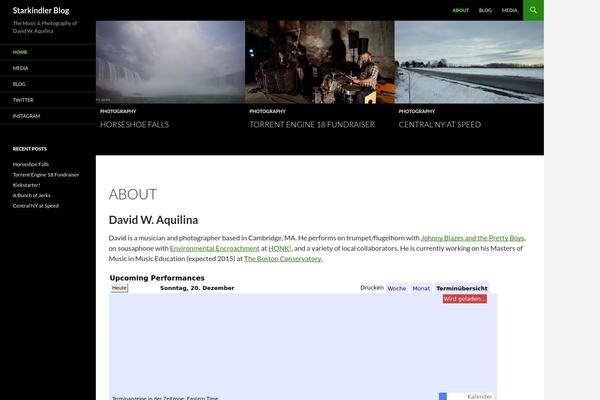Follow Johnny Blazes and the Pretty Boys link
The image size is (600, 400).
(x=473, y=238)
